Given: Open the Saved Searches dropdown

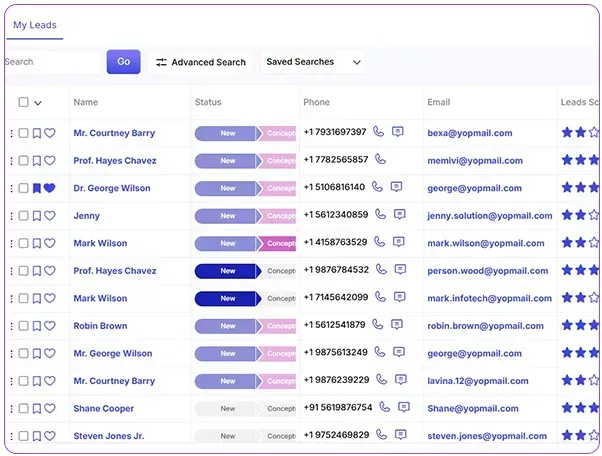Looking at the screenshot, I should [x=313, y=62].
